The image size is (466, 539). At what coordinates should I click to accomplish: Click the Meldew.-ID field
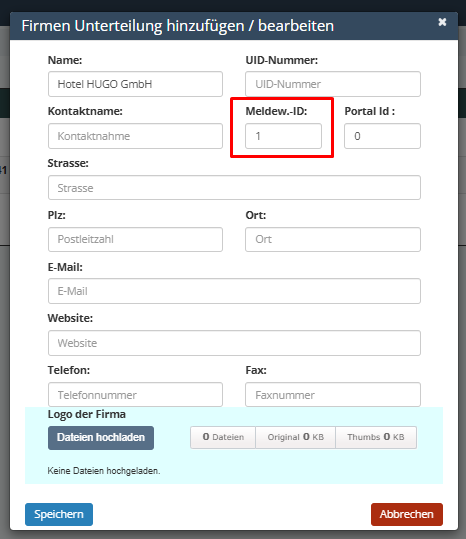click(x=284, y=136)
